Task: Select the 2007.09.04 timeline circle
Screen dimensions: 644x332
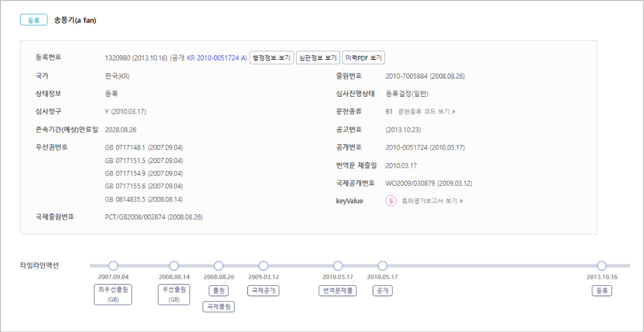Action: 113,266
